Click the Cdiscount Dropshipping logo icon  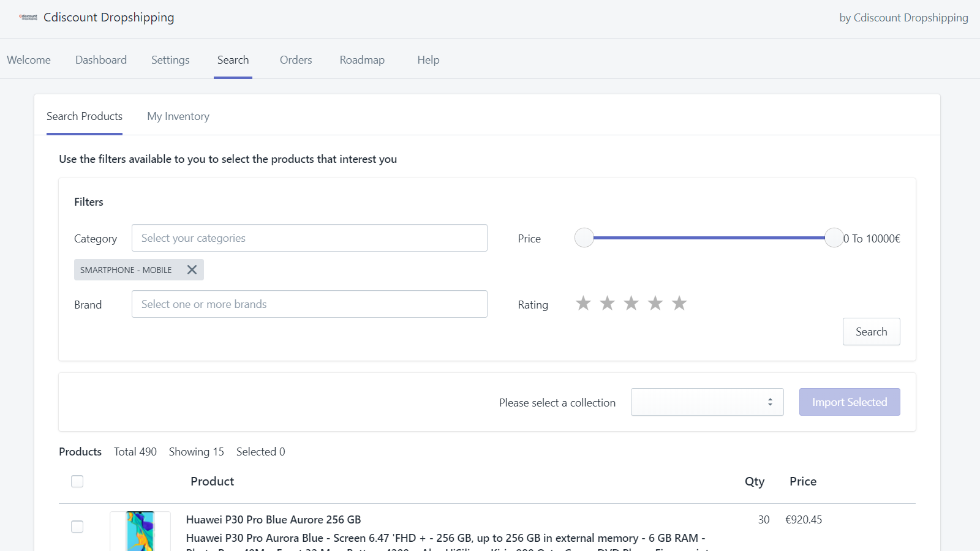point(28,17)
